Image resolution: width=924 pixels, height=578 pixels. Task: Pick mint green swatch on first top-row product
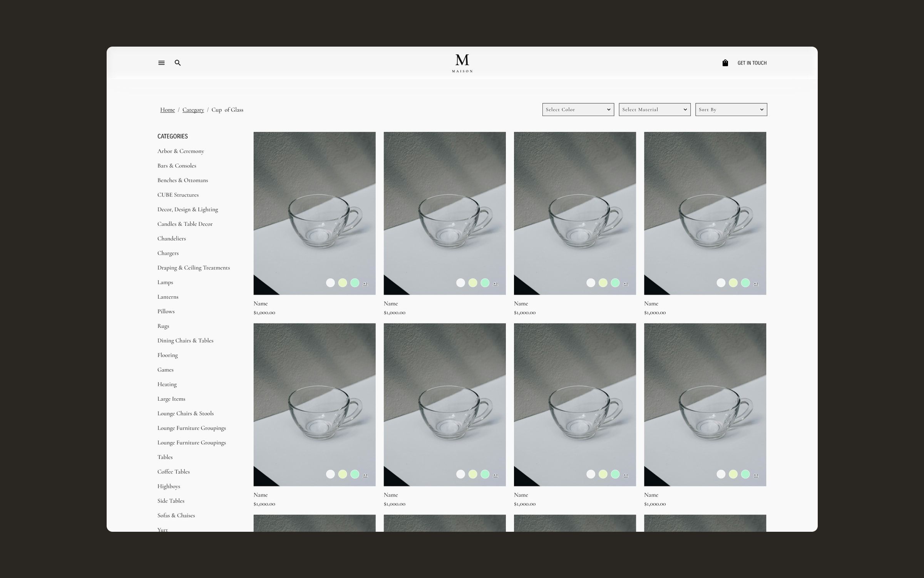355,283
